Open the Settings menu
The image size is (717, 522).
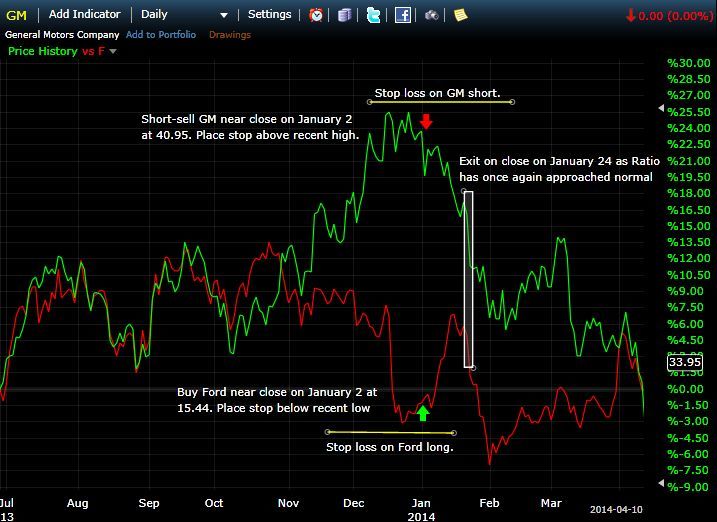click(x=269, y=14)
